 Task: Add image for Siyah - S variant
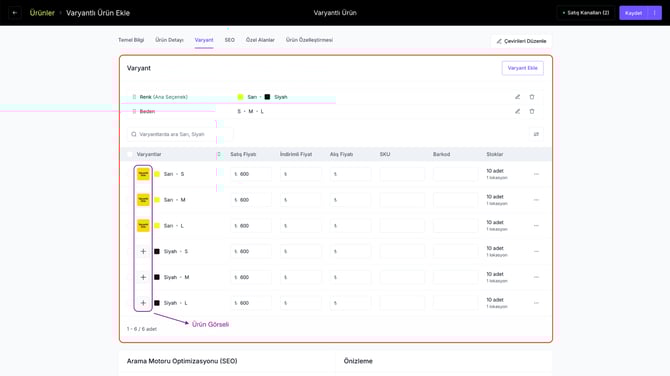143,251
